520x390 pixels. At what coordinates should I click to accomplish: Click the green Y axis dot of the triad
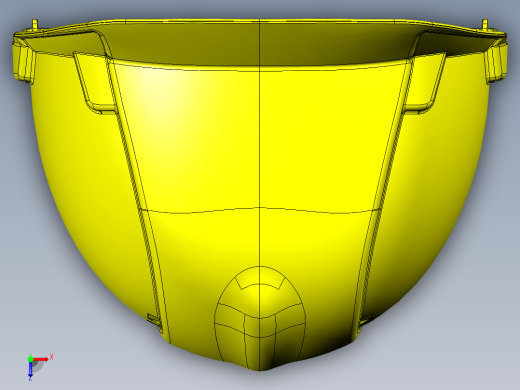[x=30, y=359]
